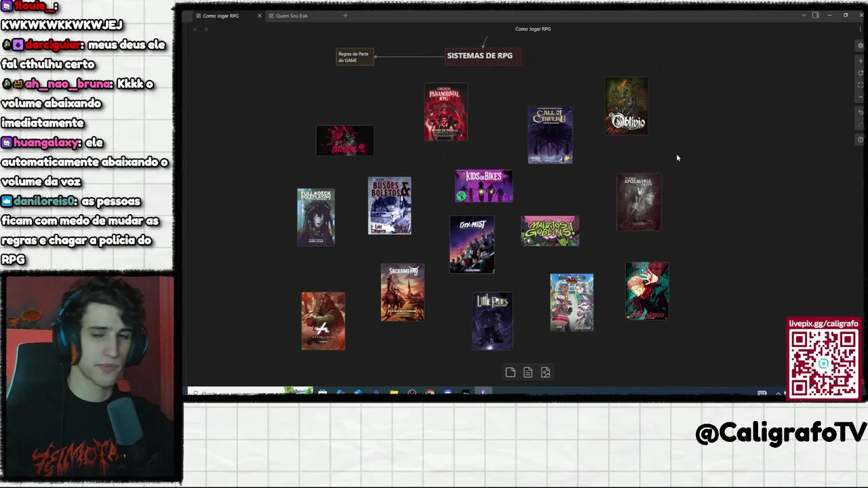Select the anime girls book cover

tap(572, 302)
